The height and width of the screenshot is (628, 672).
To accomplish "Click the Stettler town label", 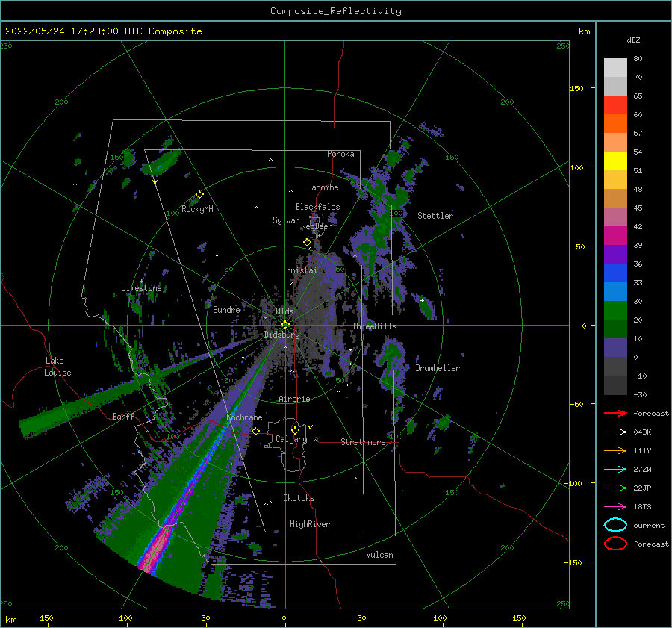I will (x=435, y=216).
